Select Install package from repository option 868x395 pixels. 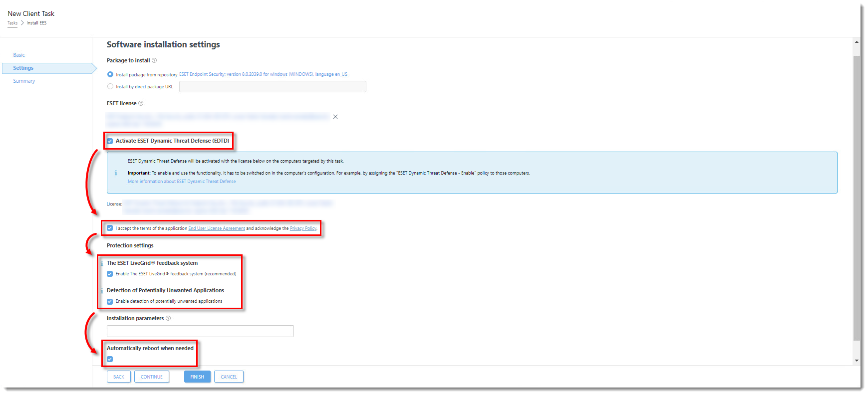[110, 74]
